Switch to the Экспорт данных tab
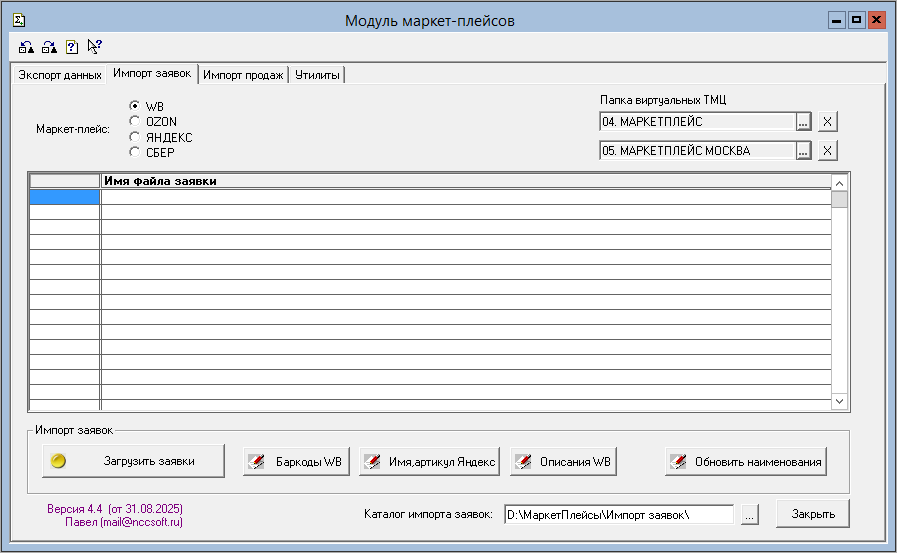The width and height of the screenshot is (897, 553). (x=60, y=75)
